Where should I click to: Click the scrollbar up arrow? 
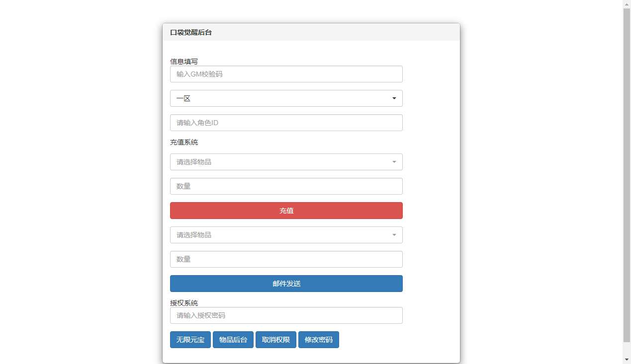tap(626, 3)
